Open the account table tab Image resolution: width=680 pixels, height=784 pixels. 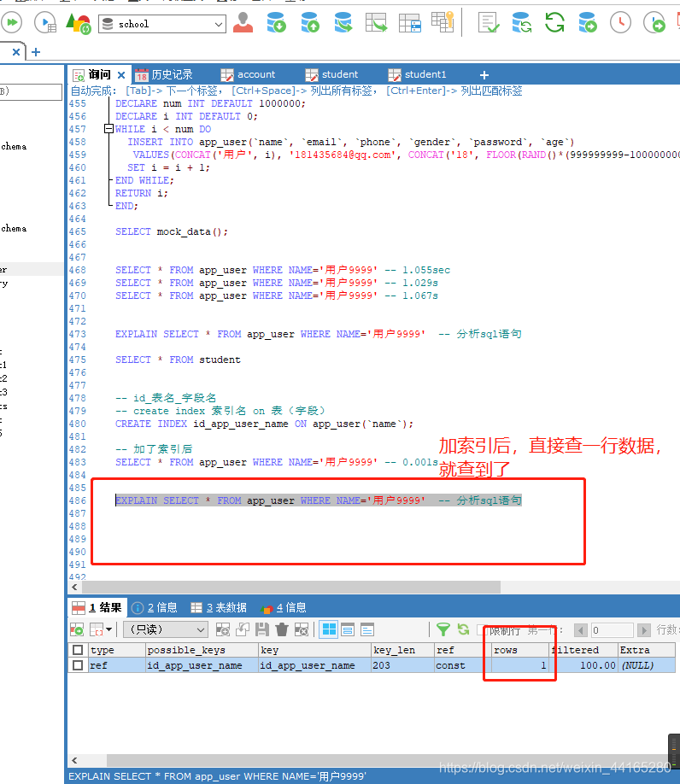pos(248,75)
